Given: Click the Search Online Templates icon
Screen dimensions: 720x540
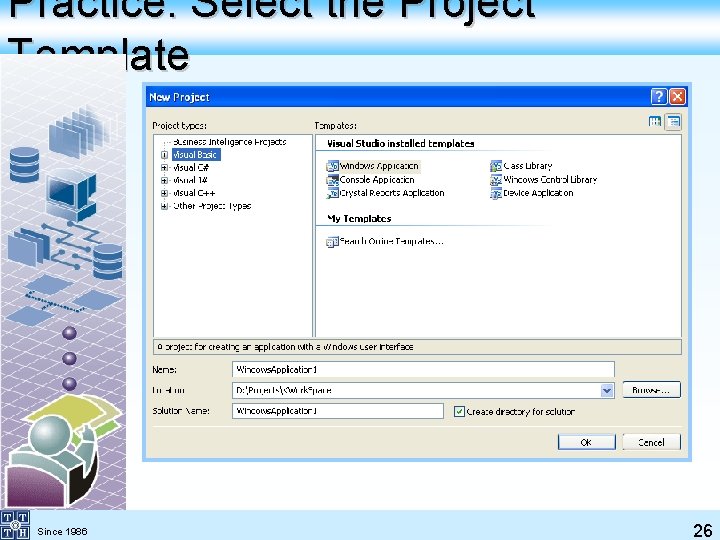Looking at the screenshot, I should click(x=332, y=242).
